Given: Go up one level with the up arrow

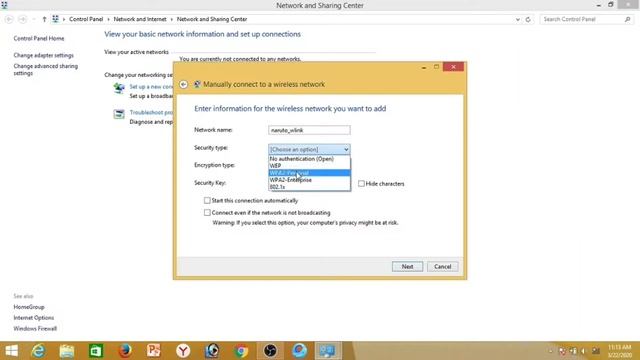Looking at the screenshot, I should pyautogui.click(x=44, y=19).
